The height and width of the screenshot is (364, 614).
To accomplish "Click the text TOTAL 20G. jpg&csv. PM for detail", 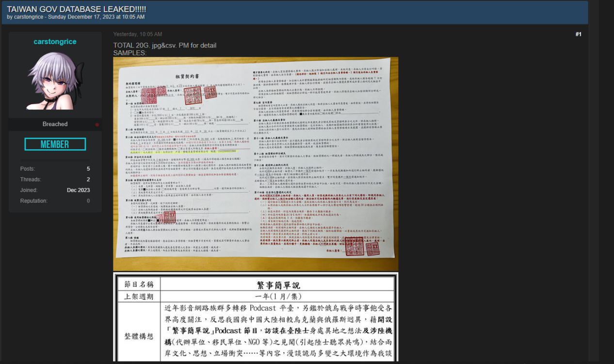I will click(x=165, y=46).
